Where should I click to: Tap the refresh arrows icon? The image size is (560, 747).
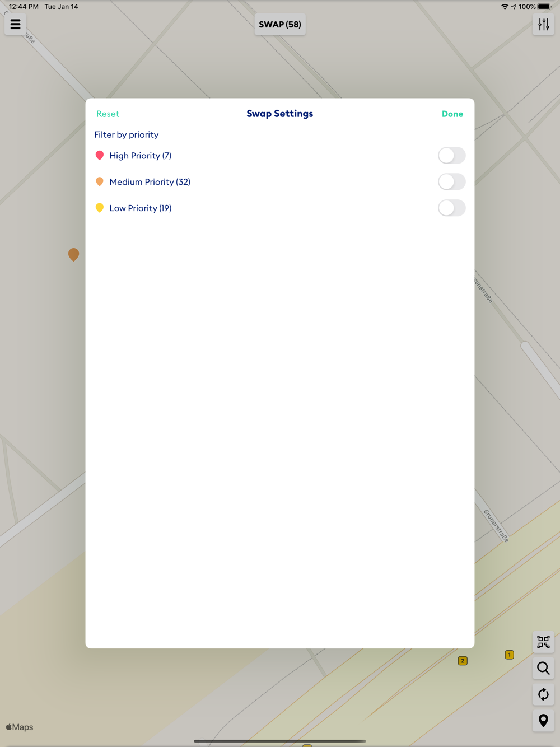[x=543, y=694]
